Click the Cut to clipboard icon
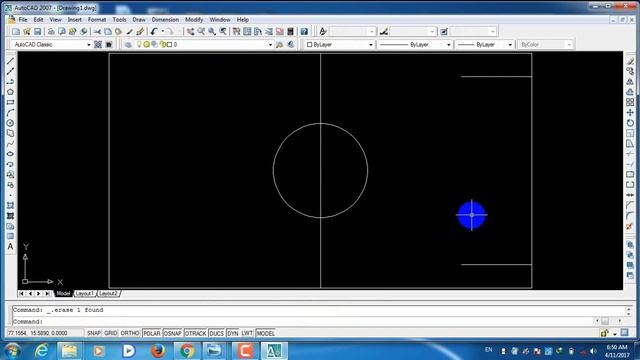Image resolution: width=640 pixels, height=360 pixels. click(x=97, y=31)
